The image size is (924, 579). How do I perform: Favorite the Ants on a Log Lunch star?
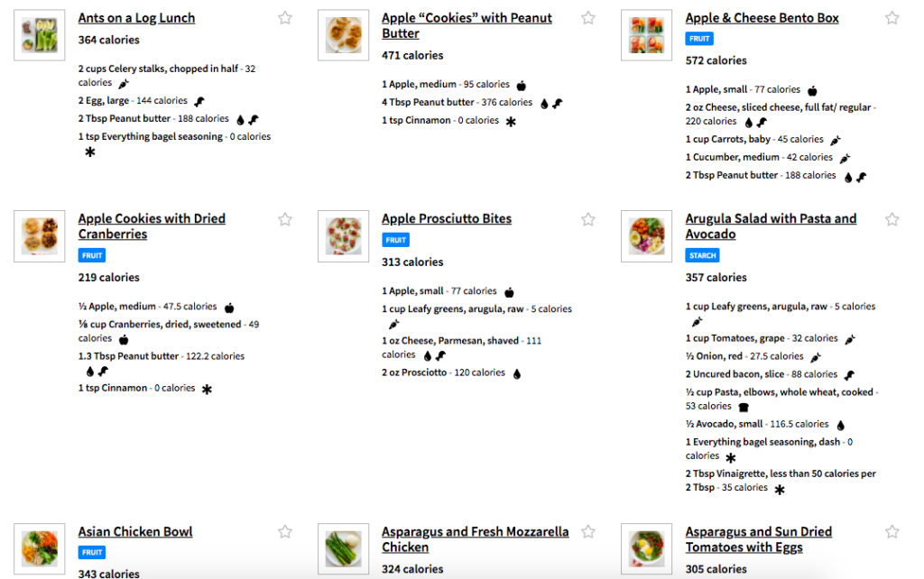[x=285, y=18]
